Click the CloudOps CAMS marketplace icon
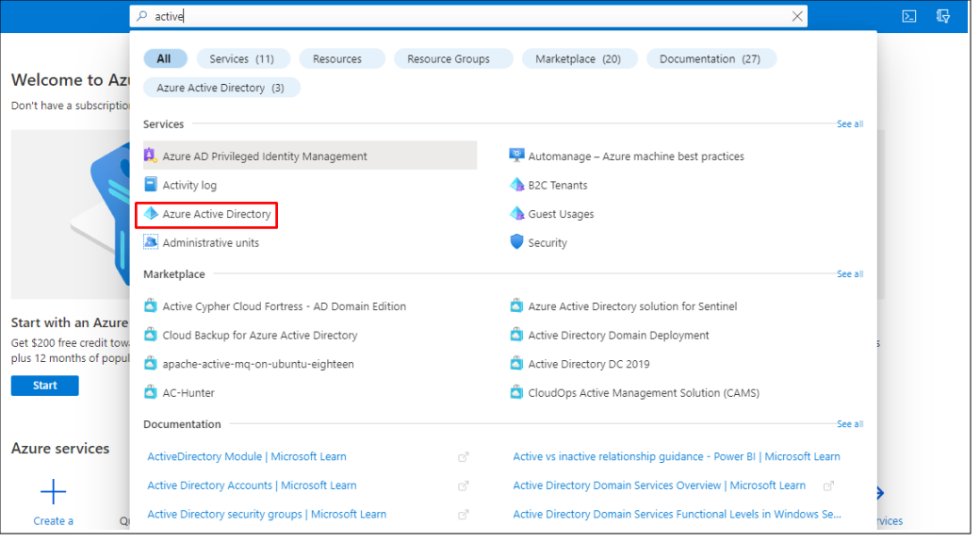This screenshot has height=543, width=980. click(516, 392)
